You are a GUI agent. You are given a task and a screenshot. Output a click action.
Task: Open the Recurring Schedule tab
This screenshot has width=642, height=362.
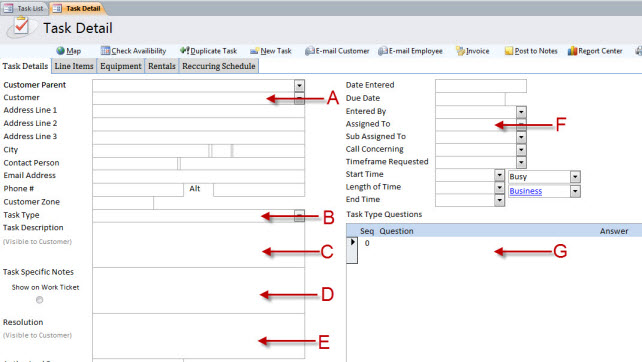point(219,66)
